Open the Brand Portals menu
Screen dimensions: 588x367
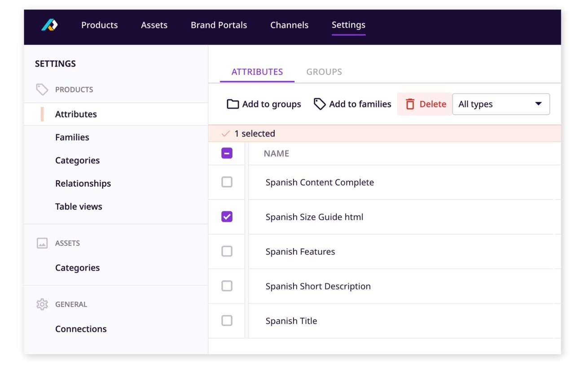pos(219,25)
